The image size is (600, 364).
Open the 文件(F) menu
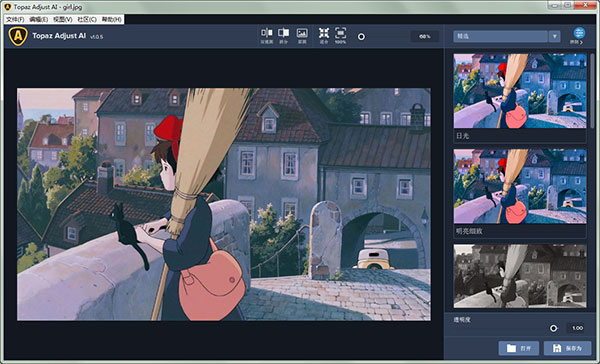(15, 20)
